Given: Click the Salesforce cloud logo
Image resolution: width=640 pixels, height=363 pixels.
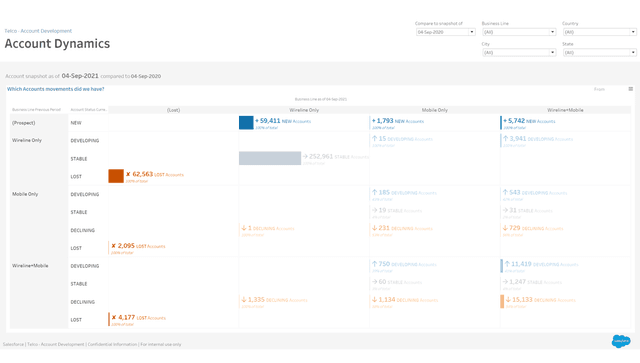Looking at the screenshot, I should click(621, 341).
